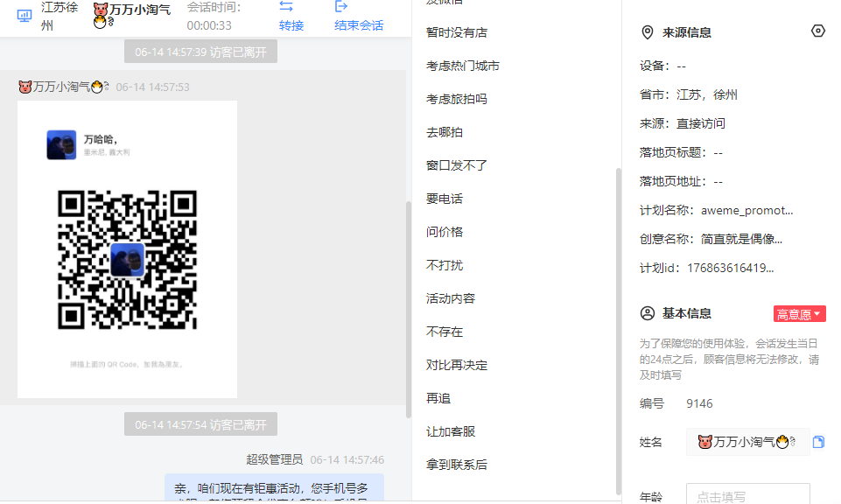Click the hexagon settings icon near 来源信息

(x=817, y=31)
